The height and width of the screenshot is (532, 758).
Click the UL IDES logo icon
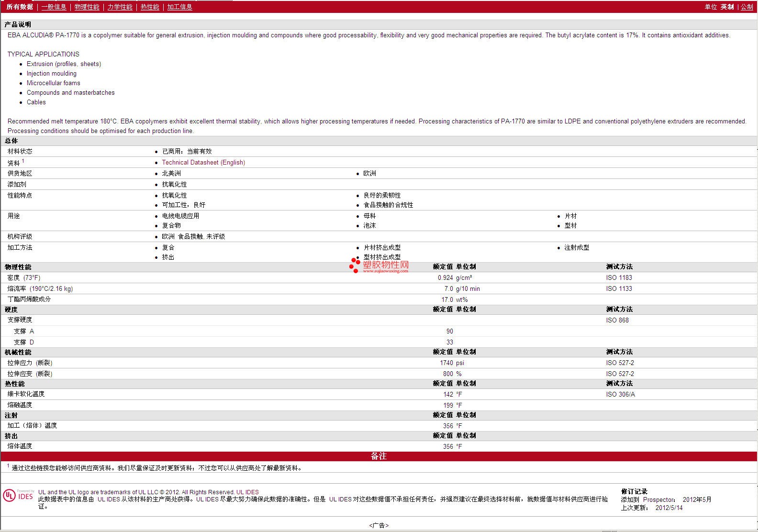[19, 495]
